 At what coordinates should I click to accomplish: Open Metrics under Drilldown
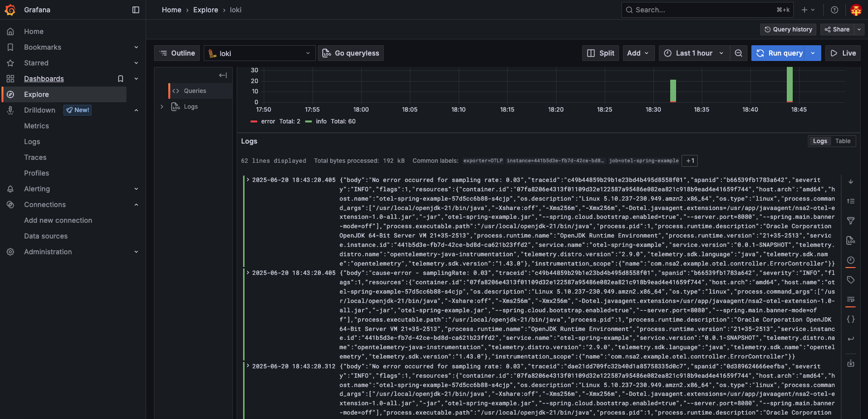point(36,126)
